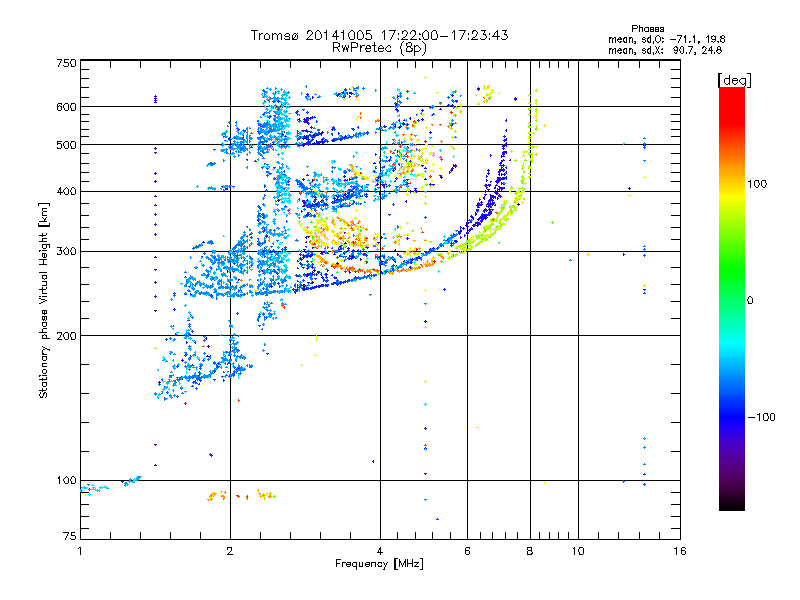Click the x-axis tick label '6'
Image resolution: width=800 pixels, height=600 pixels.
click(467, 551)
